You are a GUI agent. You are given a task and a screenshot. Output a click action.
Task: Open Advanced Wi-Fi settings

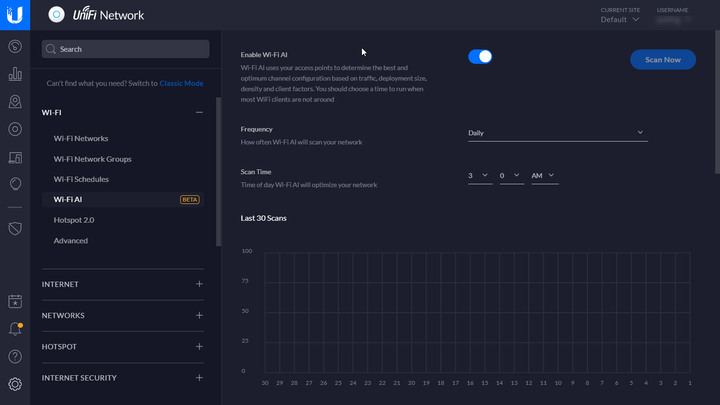click(70, 241)
